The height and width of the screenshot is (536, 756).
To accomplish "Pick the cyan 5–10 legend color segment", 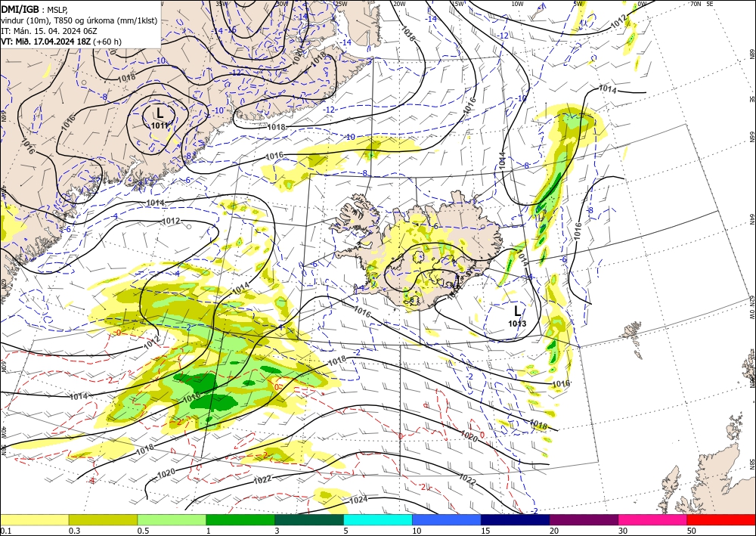I will point(378,519).
